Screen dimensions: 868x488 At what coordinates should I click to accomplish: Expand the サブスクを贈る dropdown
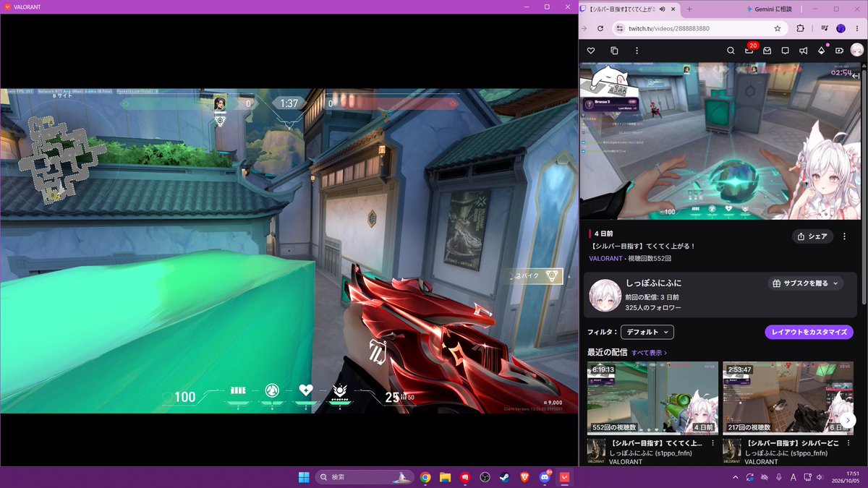click(805, 283)
